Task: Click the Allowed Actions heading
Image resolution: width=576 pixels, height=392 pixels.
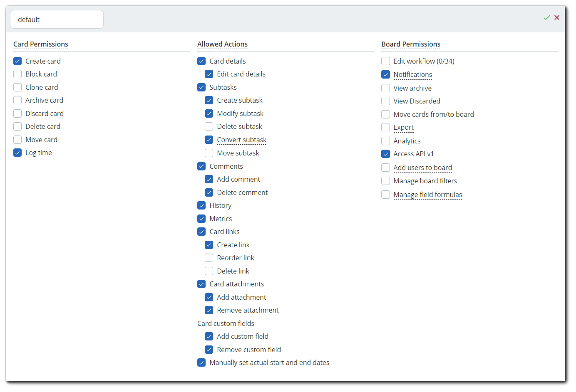Action: pos(222,44)
